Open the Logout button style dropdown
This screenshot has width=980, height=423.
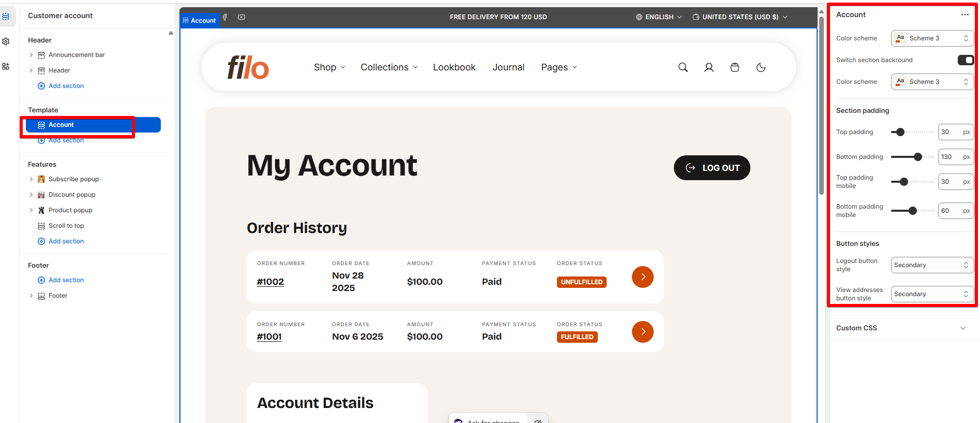(x=932, y=265)
